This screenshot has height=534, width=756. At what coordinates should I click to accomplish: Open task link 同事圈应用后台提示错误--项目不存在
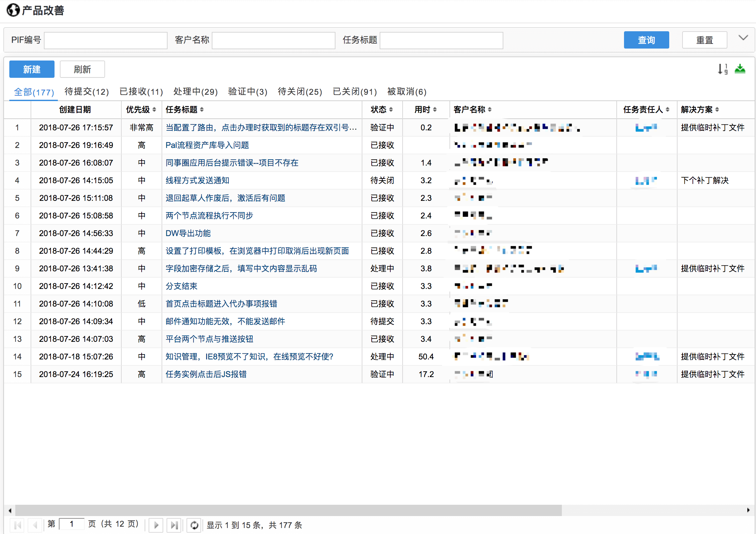click(x=232, y=163)
